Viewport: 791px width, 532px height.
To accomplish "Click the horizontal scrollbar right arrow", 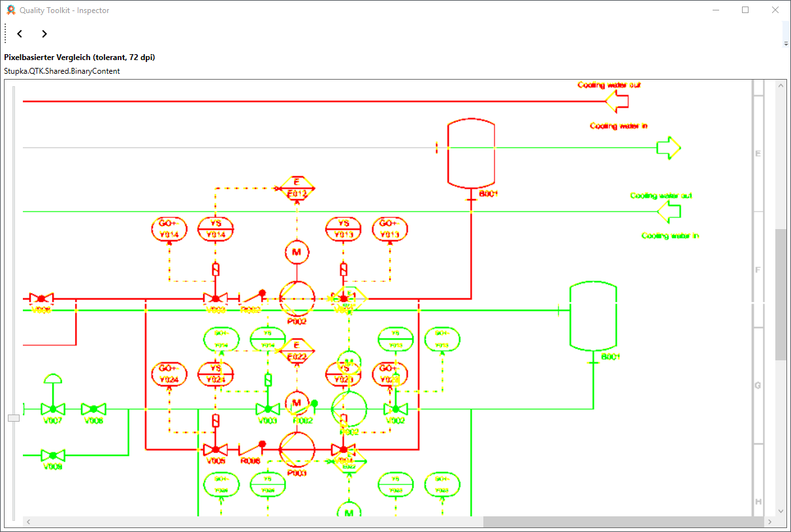I will pos(770,522).
